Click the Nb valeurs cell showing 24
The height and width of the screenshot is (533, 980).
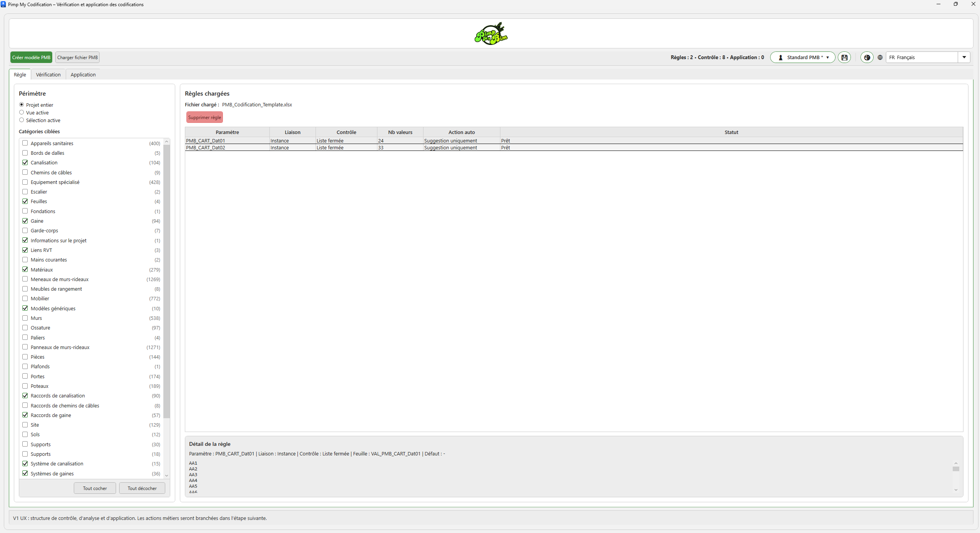(400, 141)
